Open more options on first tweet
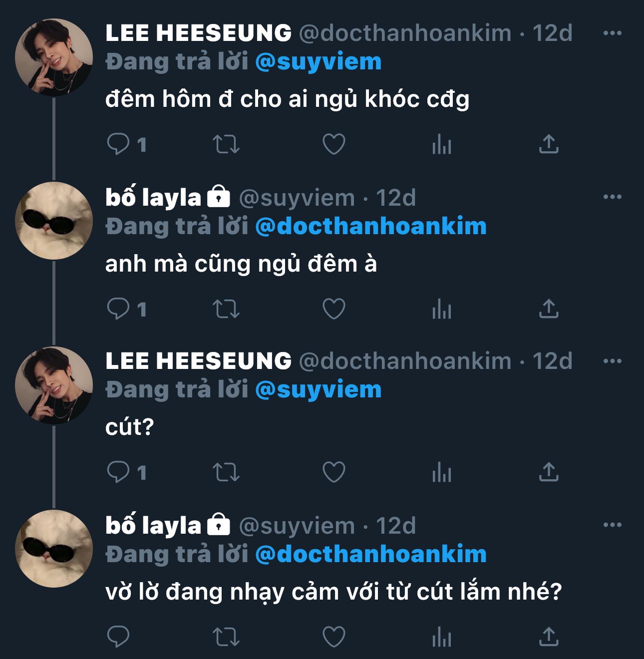Image resolution: width=644 pixels, height=659 pixels. tap(612, 33)
